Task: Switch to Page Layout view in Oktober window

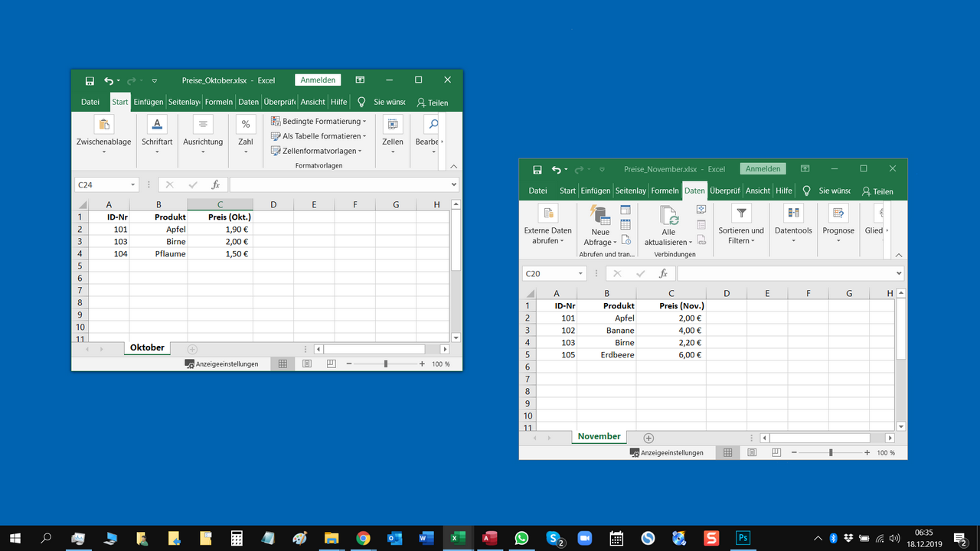Action: [307, 364]
